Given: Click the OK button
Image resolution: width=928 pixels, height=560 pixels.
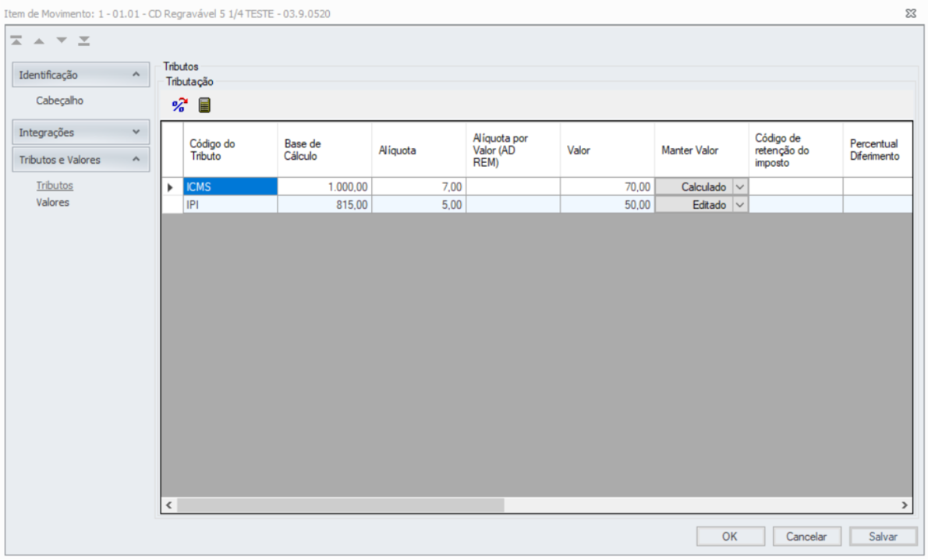Looking at the screenshot, I should pos(731,537).
